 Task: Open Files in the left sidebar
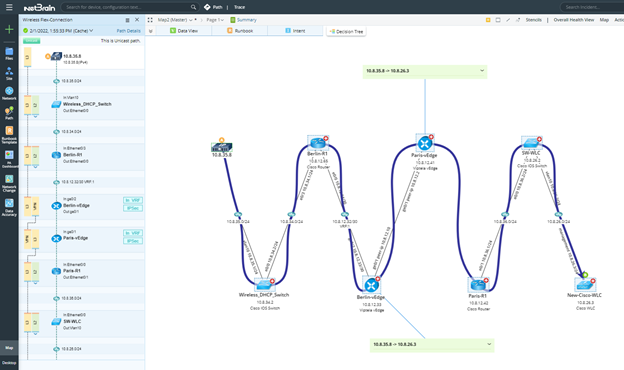tap(9, 53)
